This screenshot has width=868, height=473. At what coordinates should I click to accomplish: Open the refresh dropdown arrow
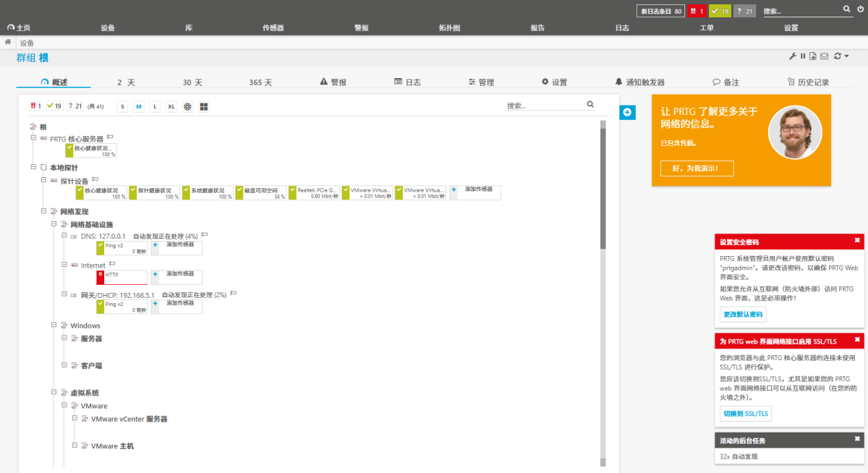pyautogui.click(x=846, y=56)
